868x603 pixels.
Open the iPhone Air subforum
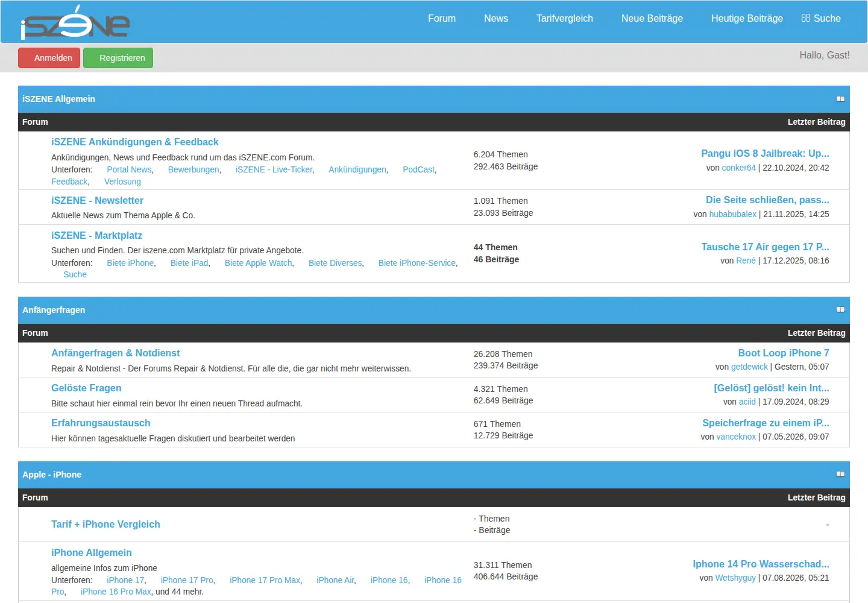point(335,580)
